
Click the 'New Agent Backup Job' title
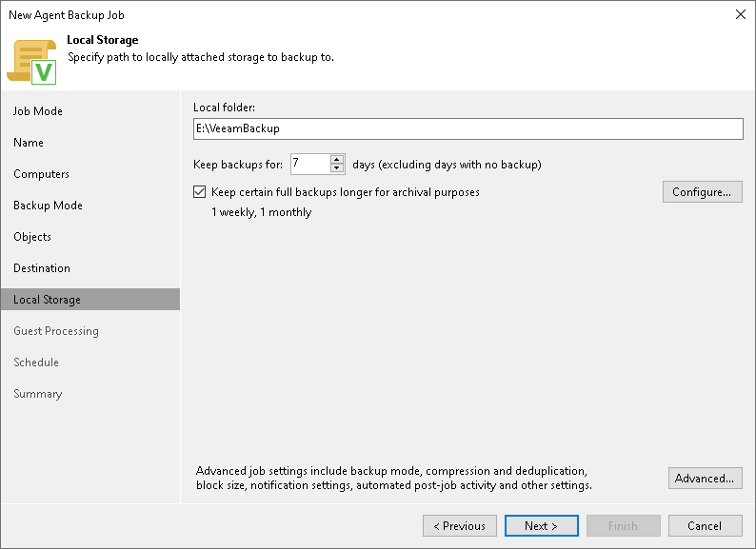(67, 15)
